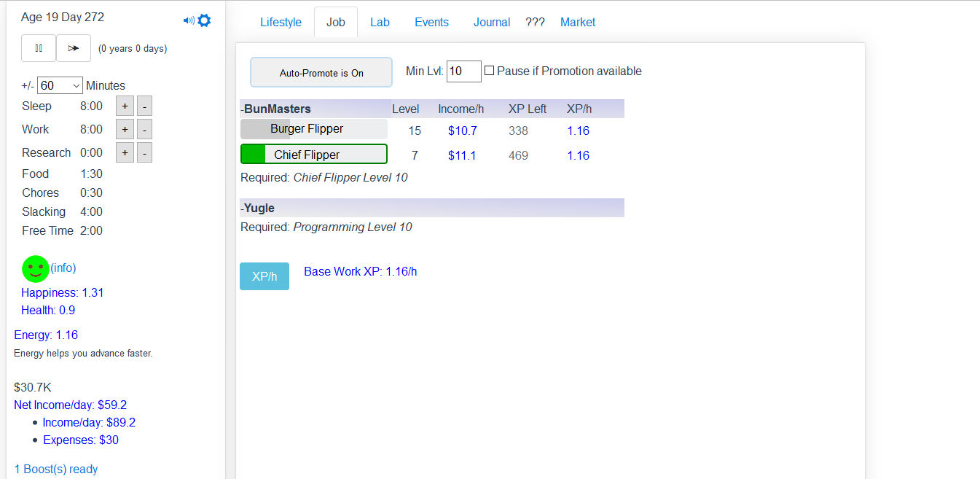980x479 pixels.
Task: Click the $30.7K money balance
Action: pyautogui.click(x=33, y=387)
